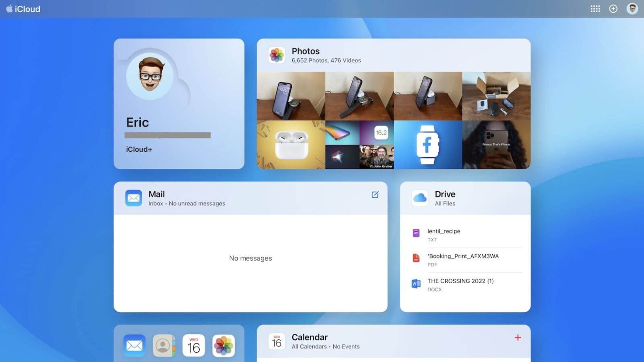
Task: Click the Photos app icon on the Photos widget
Action: (277, 55)
